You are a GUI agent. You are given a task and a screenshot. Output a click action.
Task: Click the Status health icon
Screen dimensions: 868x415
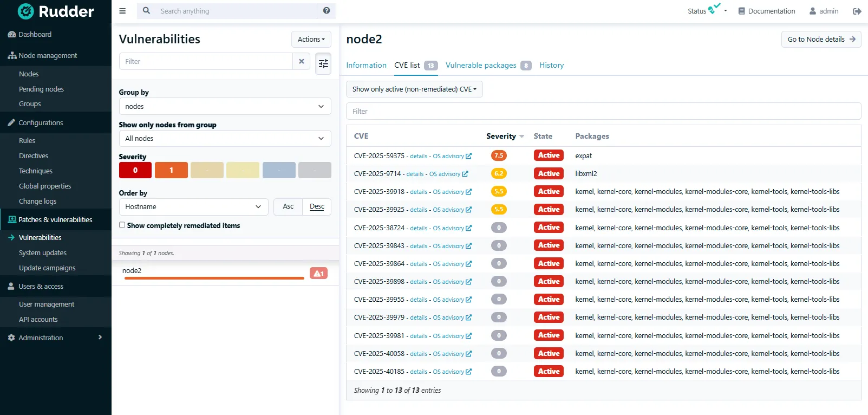[714, 9]
